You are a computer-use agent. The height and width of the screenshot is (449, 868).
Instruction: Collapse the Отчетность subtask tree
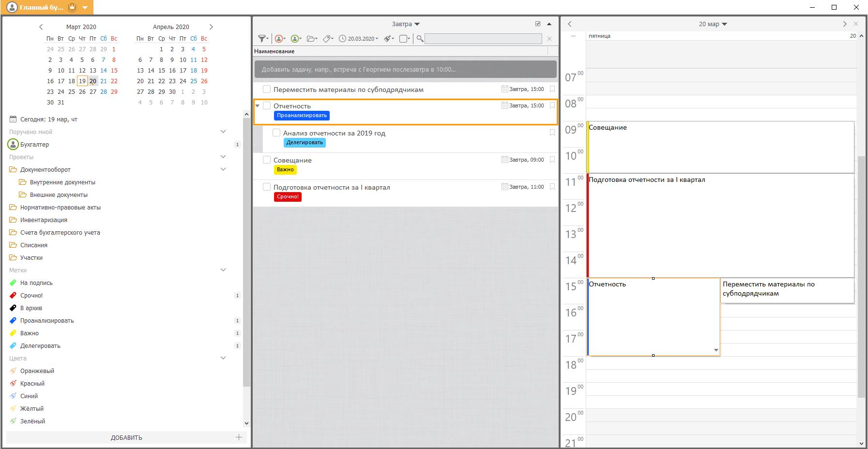tap(258, 105)
